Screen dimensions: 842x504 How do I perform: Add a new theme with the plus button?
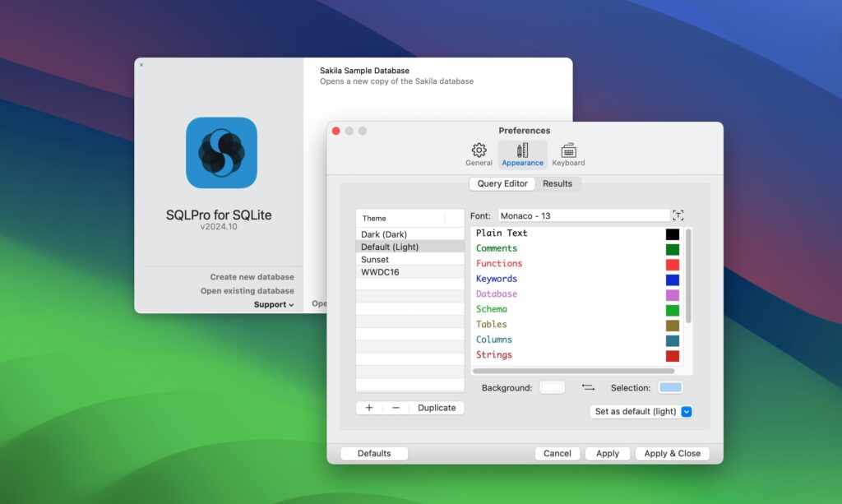point(368,407)
